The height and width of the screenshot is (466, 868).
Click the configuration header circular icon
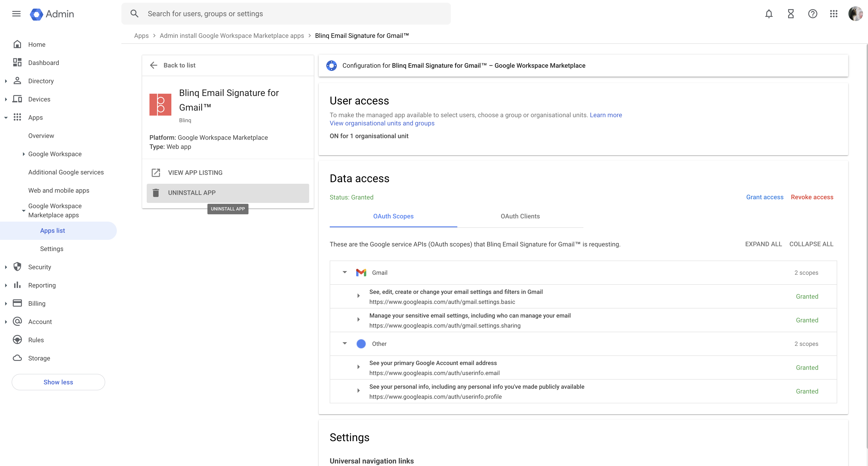pos(332,66)
